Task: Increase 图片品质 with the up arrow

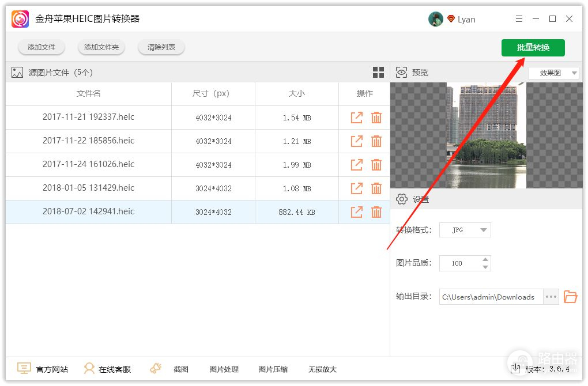Action: (485, 259)
